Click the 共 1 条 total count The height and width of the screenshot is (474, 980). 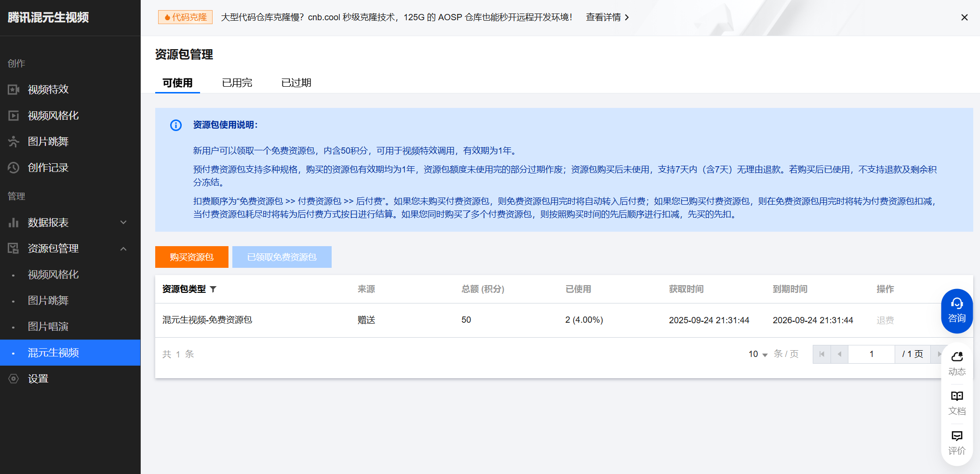[x=178, y=354]
